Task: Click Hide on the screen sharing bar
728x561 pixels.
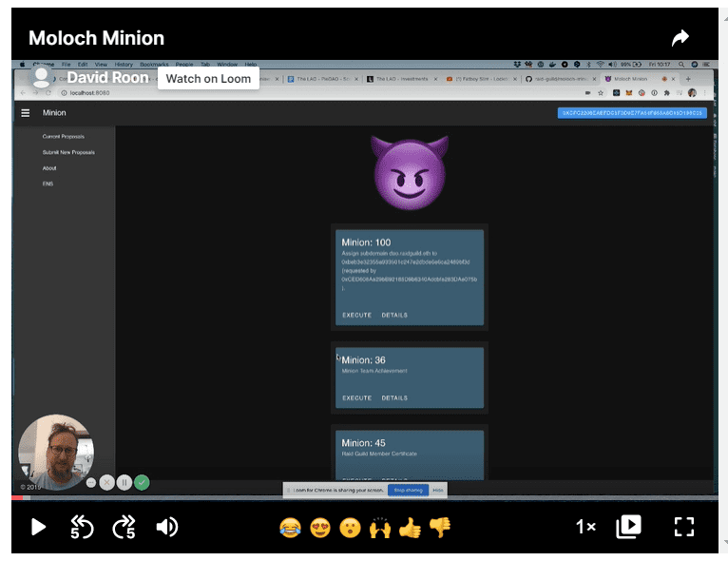Action: (438, 490)
